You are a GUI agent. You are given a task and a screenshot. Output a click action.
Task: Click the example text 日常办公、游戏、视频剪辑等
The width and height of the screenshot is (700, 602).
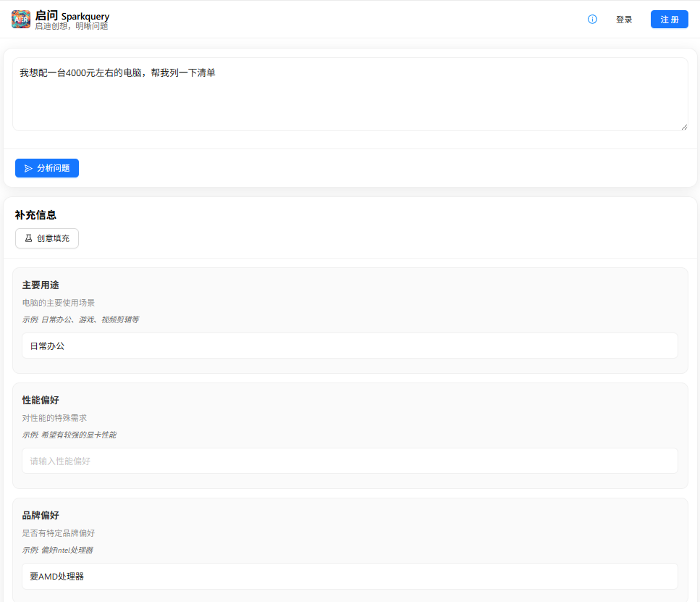[90, 319]
